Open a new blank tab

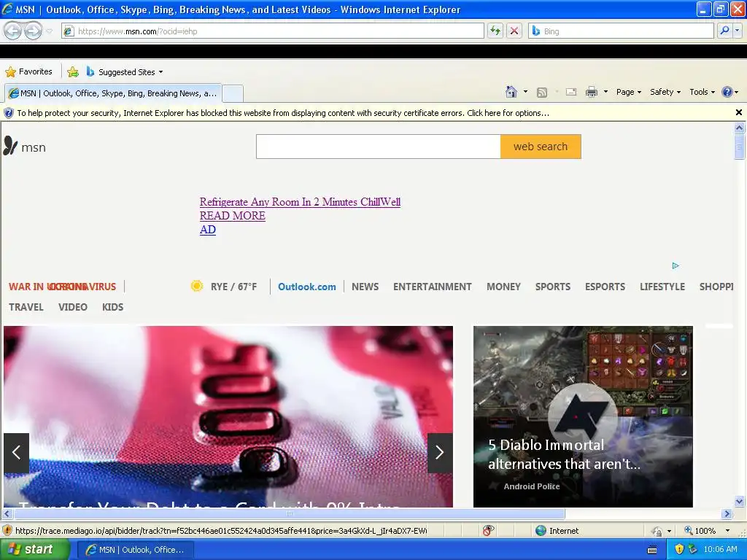coord(233,93)
